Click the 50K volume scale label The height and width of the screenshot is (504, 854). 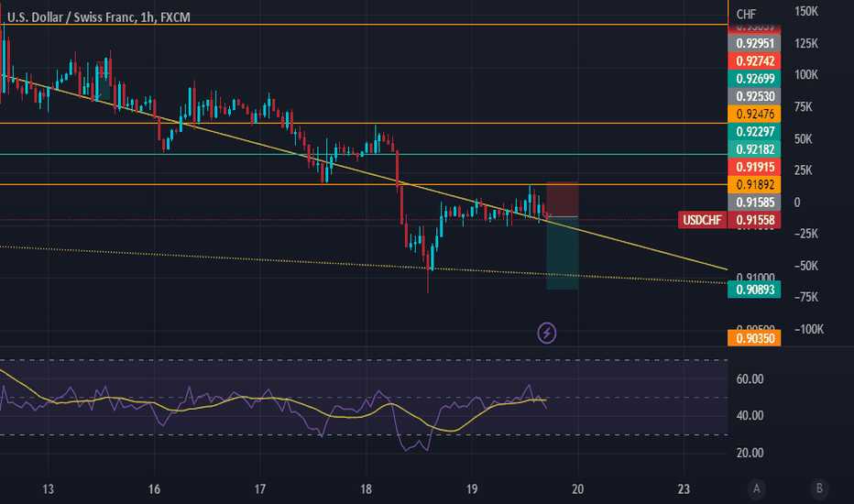[804, 139]
